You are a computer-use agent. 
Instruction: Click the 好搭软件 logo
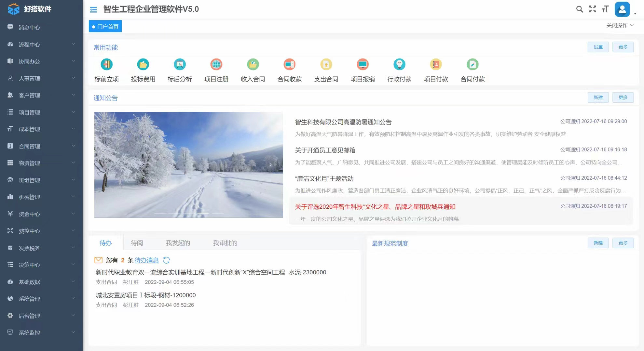coord(30,9)
